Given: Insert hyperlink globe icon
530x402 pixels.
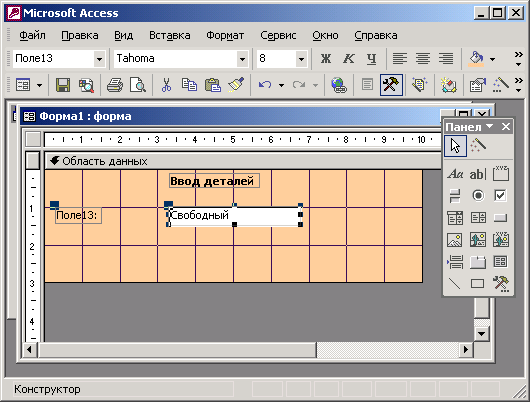Looking at the screenshot, I should [x=338, y=85].
